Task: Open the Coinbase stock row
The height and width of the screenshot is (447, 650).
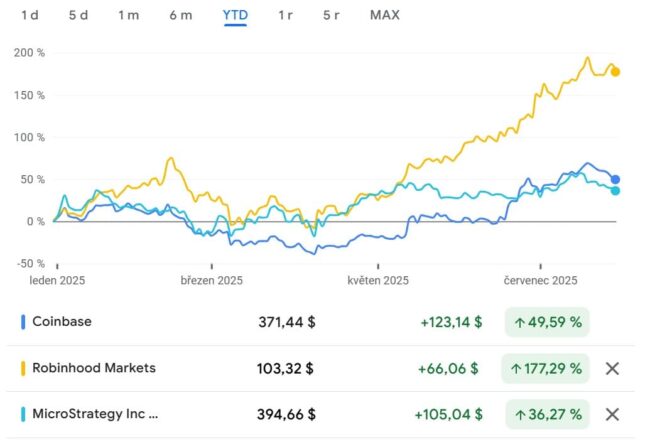Action: tap(320, 322)
